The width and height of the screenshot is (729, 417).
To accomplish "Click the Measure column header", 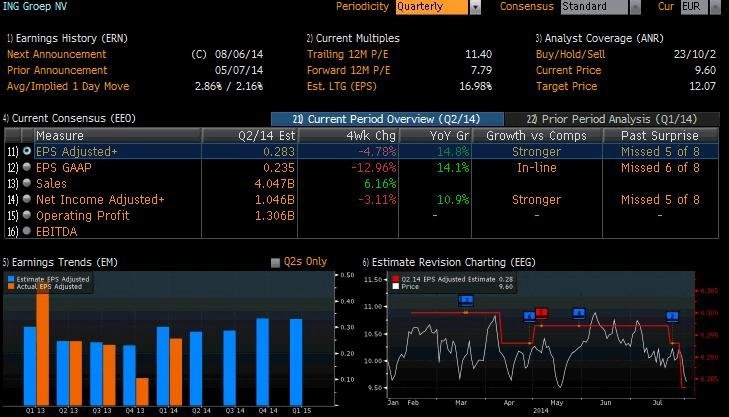I will click(118, 135).
